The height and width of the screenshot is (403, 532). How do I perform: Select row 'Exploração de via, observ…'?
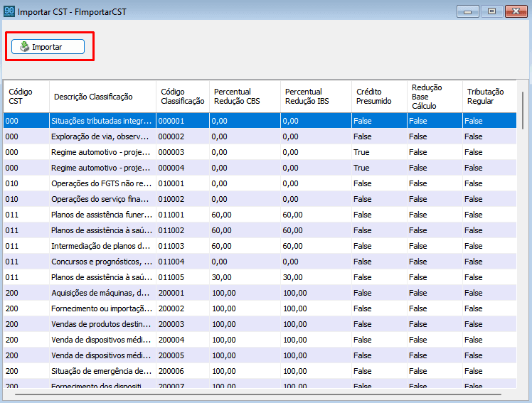pos(260,136)
